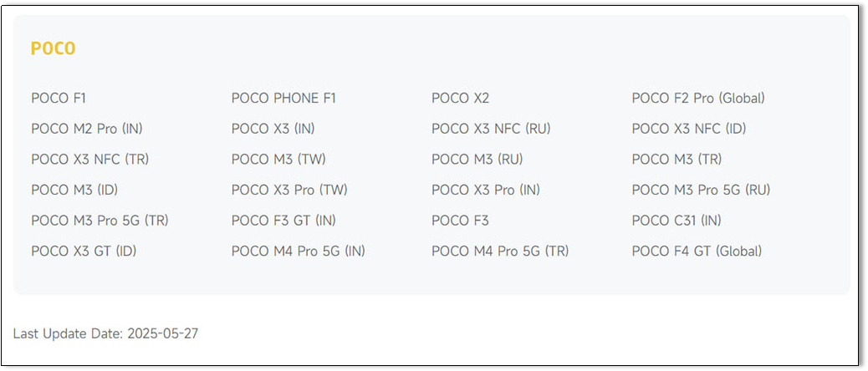Open POCO X3 NFC (RU) entry
The height and width of the screenshot is (371, 868).
coord(491,129)
